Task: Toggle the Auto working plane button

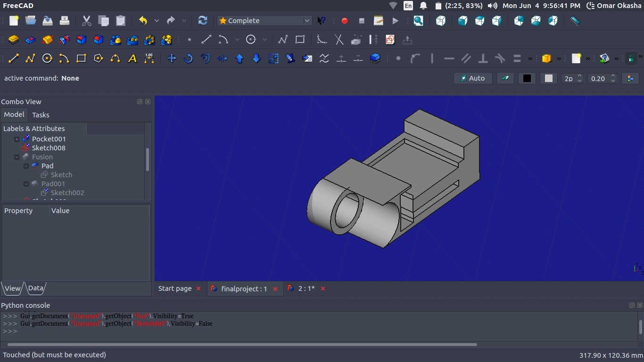Action: coord(473,78)
